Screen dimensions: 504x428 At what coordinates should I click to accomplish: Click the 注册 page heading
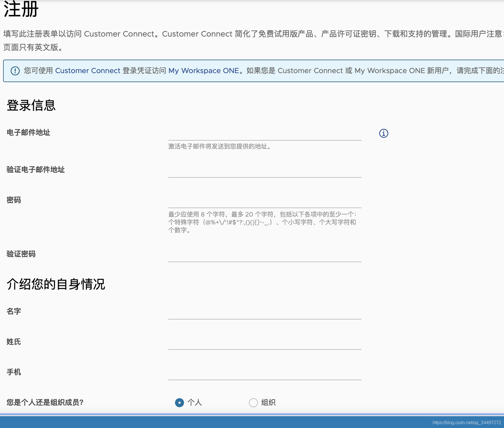click(x=21, y=9)
